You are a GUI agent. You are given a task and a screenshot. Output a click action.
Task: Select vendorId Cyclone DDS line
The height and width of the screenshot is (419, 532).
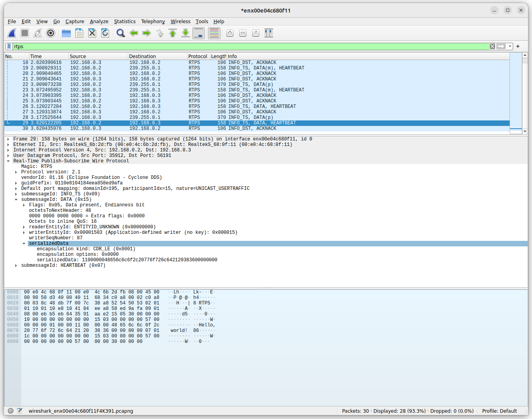[91, 177]
